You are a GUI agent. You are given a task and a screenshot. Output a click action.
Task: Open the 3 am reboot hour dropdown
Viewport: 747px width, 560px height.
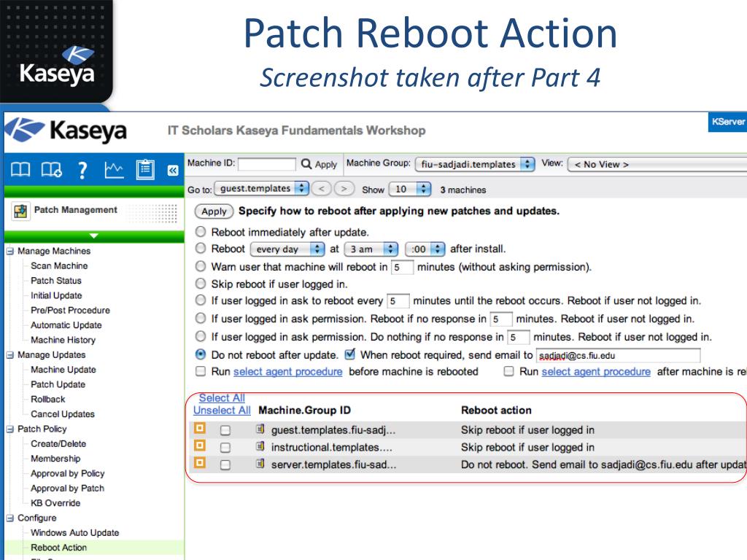coord(371,249)
